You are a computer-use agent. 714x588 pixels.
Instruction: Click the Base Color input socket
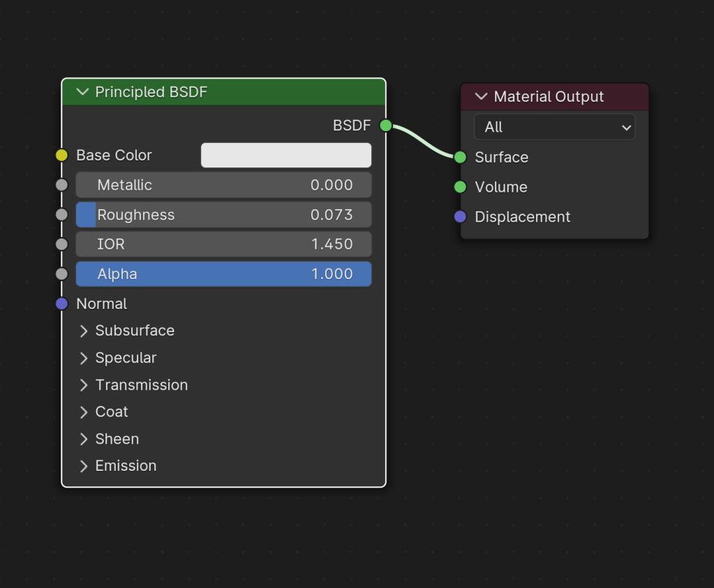pyautogui.click(x=61, y=156)
